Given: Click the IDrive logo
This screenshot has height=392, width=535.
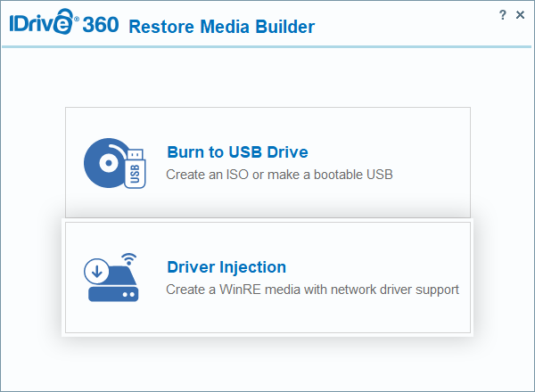Looking at the screenshot, I should (x=42, y=24).
